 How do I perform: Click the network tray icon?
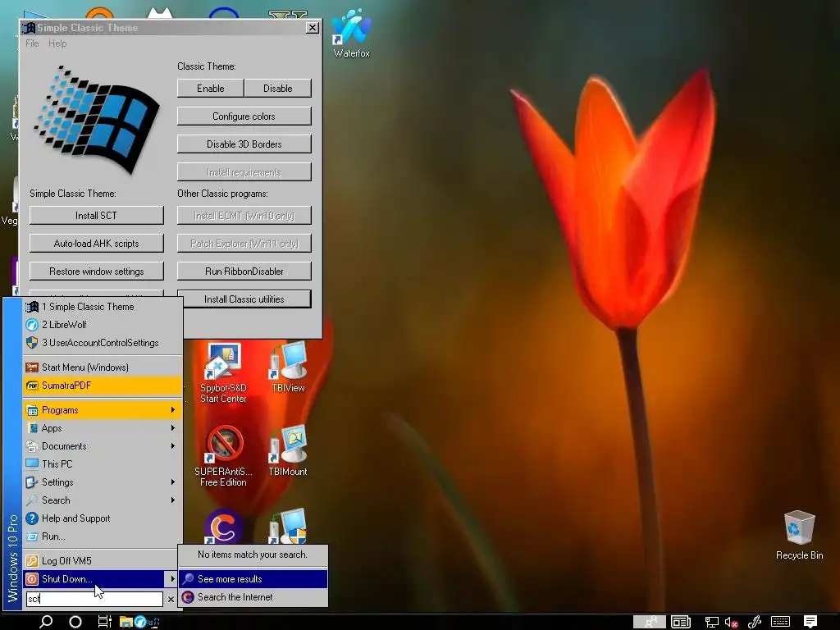pyautogui.click(x=711, y=622)
